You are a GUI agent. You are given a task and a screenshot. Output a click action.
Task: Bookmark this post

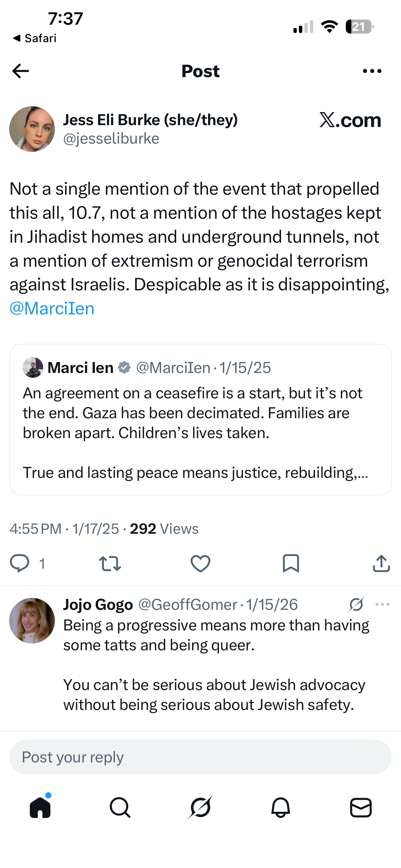coord(291,563)
